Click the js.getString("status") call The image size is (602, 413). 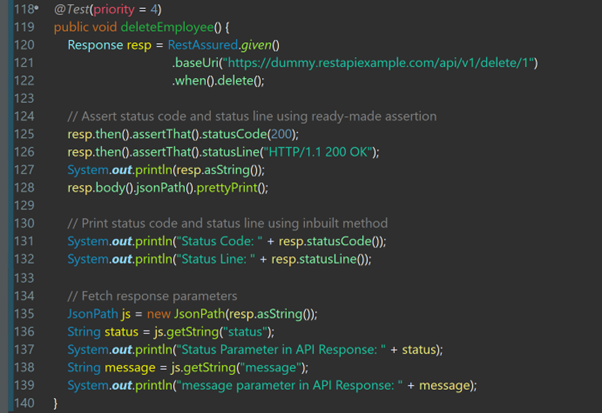pyautogui.click(x=215, y=331)
